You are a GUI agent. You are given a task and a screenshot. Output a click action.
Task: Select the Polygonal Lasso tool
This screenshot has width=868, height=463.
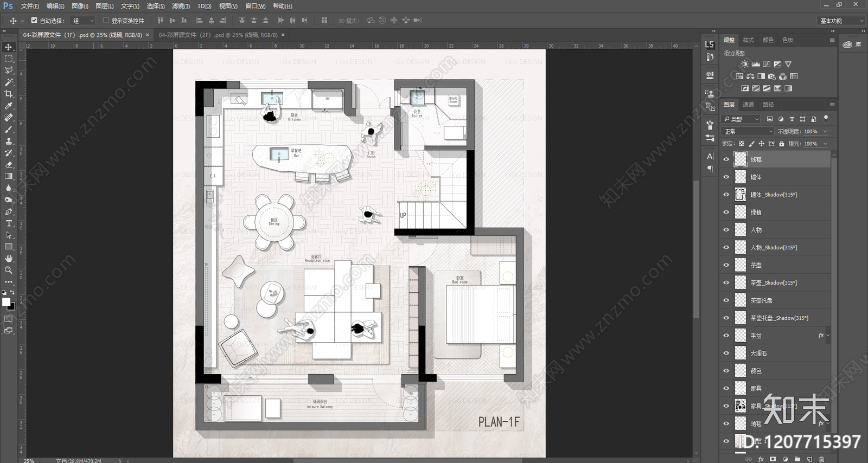pyautogui.click(x=9, y=70)
